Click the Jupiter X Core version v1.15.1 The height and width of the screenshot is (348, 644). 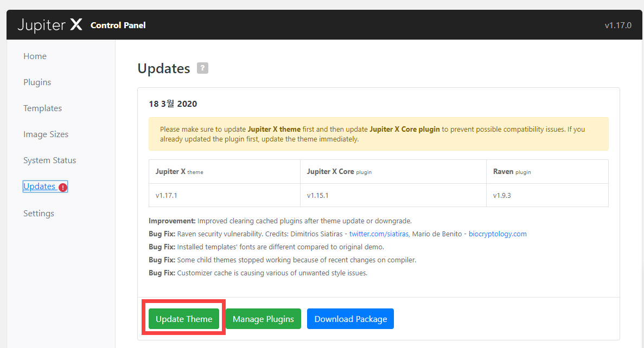pyautogui.click(x=318, y=195)
